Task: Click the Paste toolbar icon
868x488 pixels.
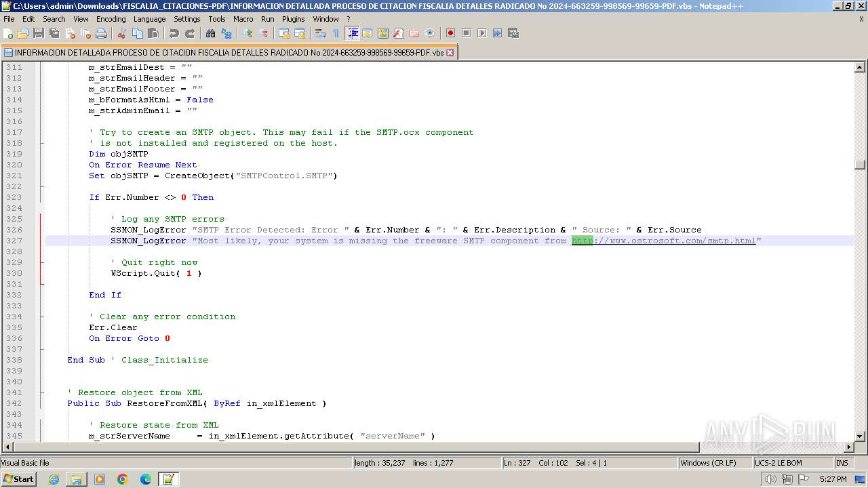Action: tap(153, 33)
